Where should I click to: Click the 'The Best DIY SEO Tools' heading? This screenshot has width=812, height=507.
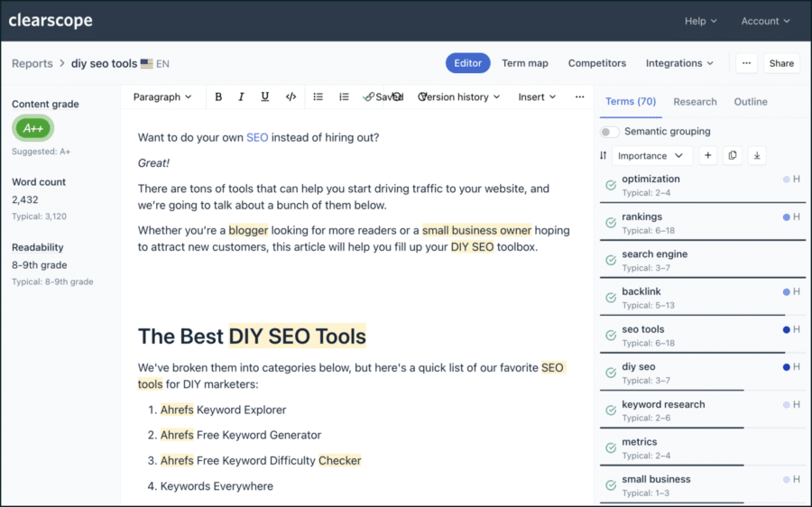252,336
